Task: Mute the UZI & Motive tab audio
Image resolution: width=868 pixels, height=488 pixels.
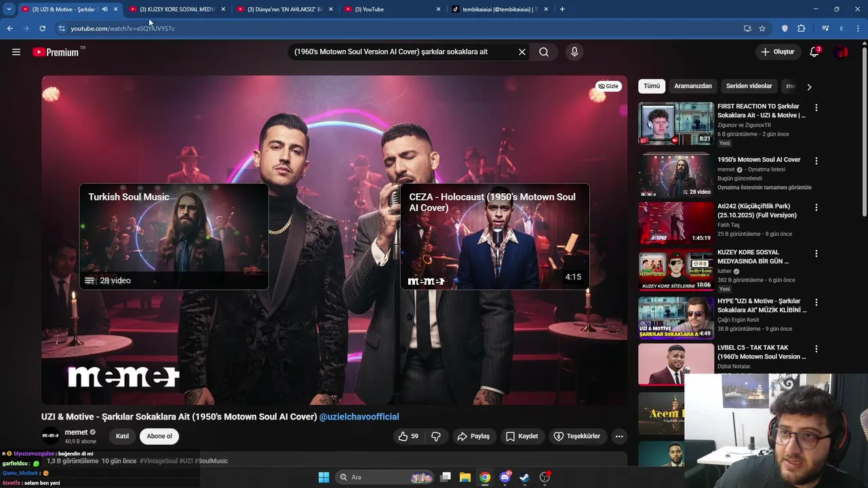Action: [104, 9]
